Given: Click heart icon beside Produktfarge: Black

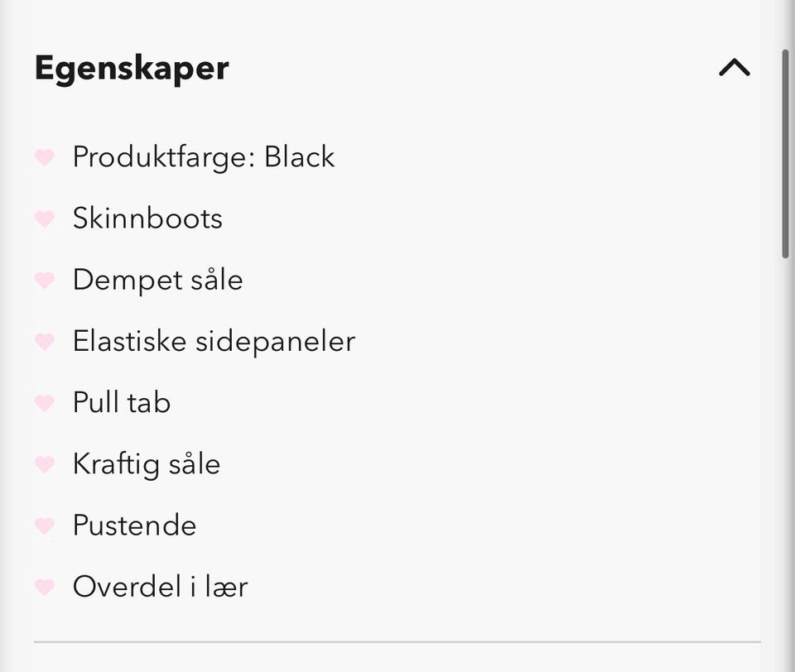Looking at the screenshot, I should pyautogui.click(x=45, y=157).
